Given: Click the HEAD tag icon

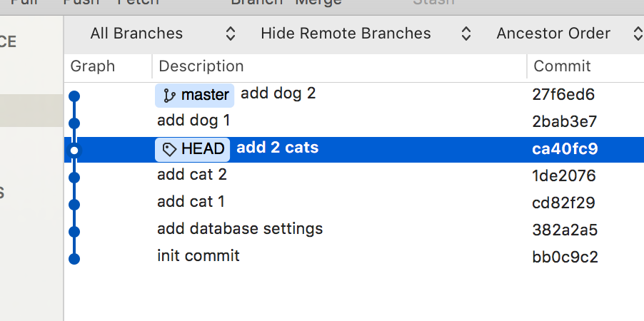Looking at the screenshot, I should click(x=169, y=149).
